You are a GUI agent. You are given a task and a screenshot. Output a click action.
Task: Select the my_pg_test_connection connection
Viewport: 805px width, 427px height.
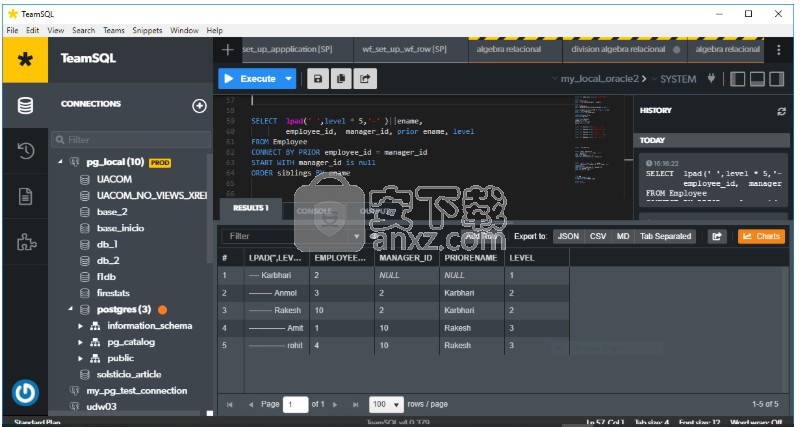point(137,391)
